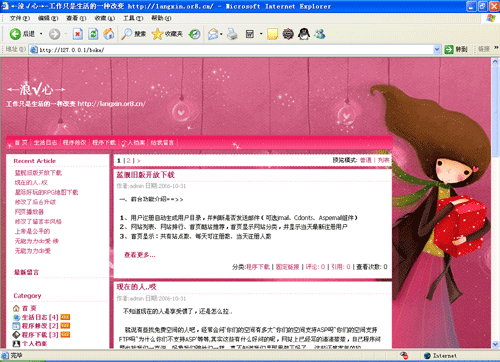500x362 pixels.
Task: Click page 2 in the pagination
Action: (128, 161)
